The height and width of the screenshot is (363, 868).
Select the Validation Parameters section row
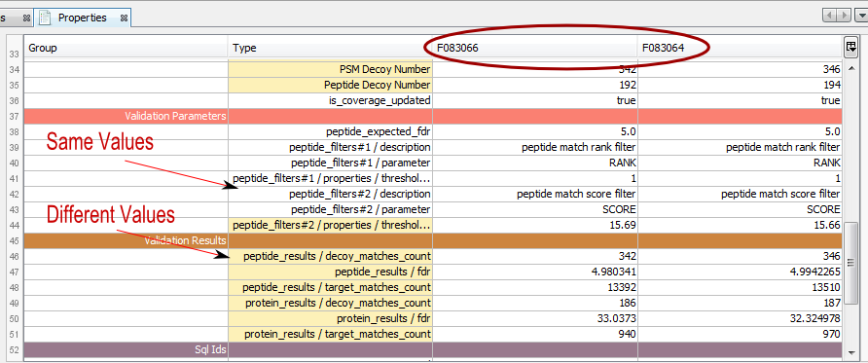click(x=433, y=116)
